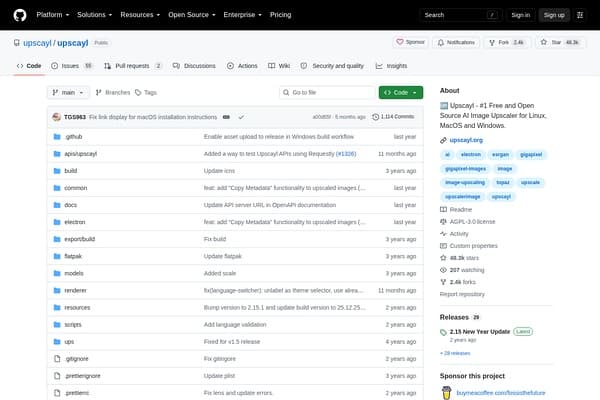Click the Sponsor heart button
Screen dimensions: 600x400
tap(410, 42)
